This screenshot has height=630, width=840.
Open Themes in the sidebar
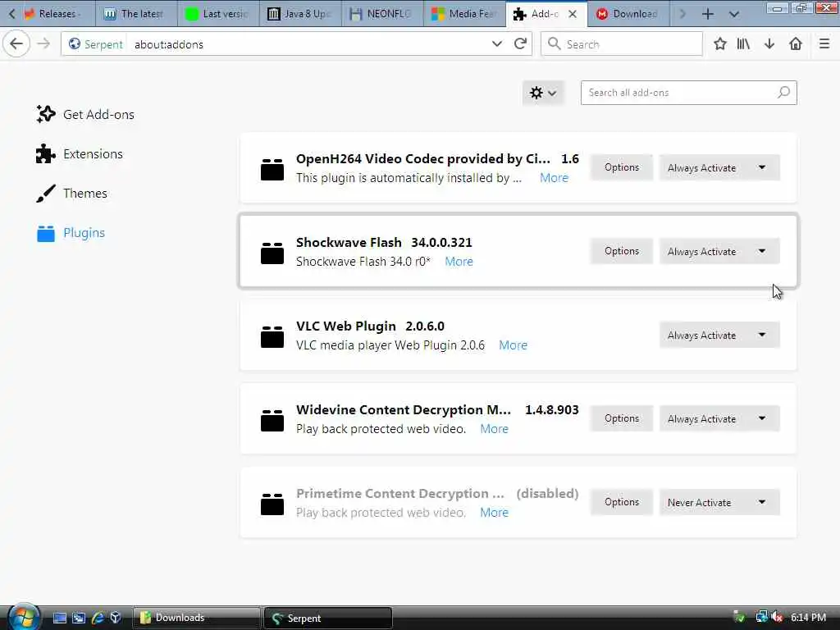(72, 194)
